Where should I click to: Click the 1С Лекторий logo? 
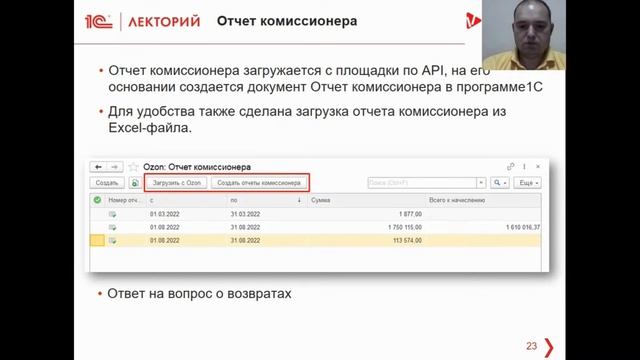(x=142, y=21)
